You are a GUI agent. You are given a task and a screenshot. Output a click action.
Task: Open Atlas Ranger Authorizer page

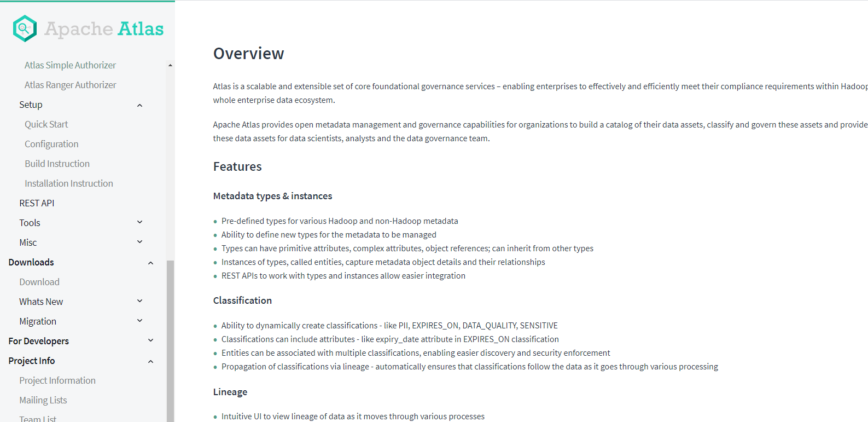[70, 85]
